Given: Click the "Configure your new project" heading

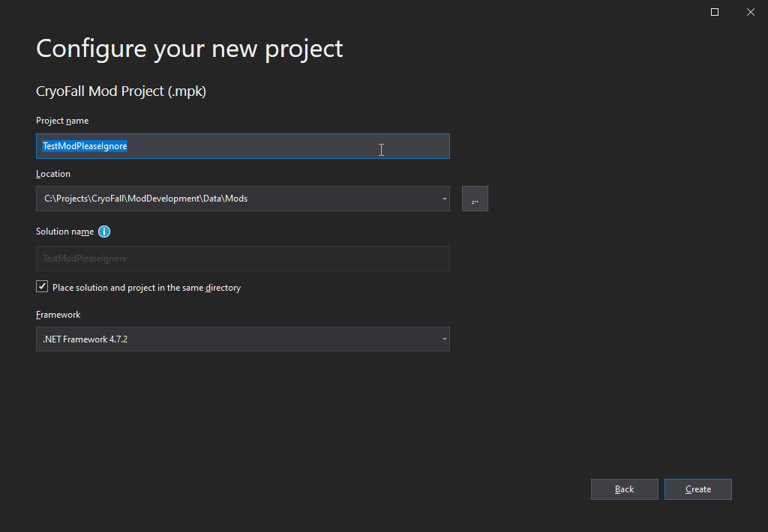Looking at the screenshot, I should coord(190,49).
